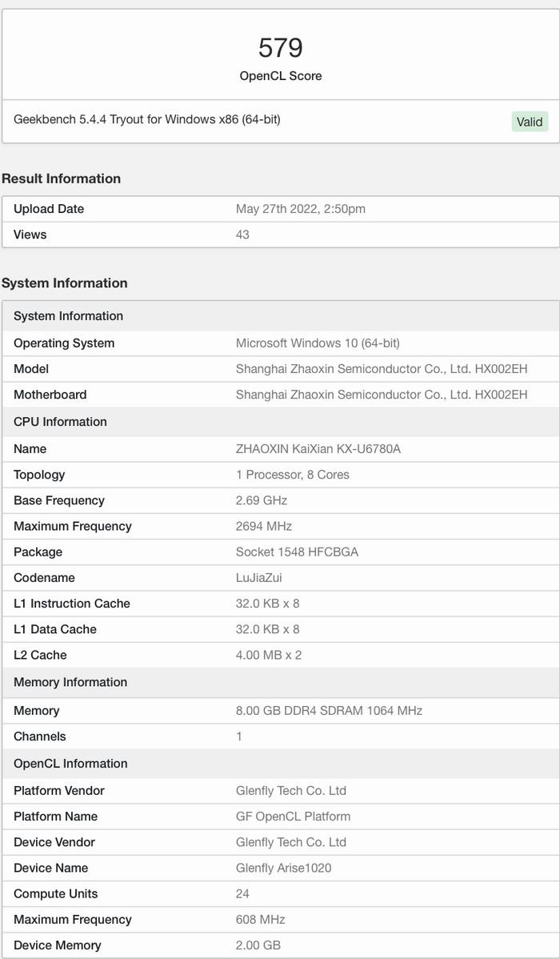
Task: Click the ZHAOXIN KaiXian KX-U6780A CPU name
Action: tap(318, 449)
